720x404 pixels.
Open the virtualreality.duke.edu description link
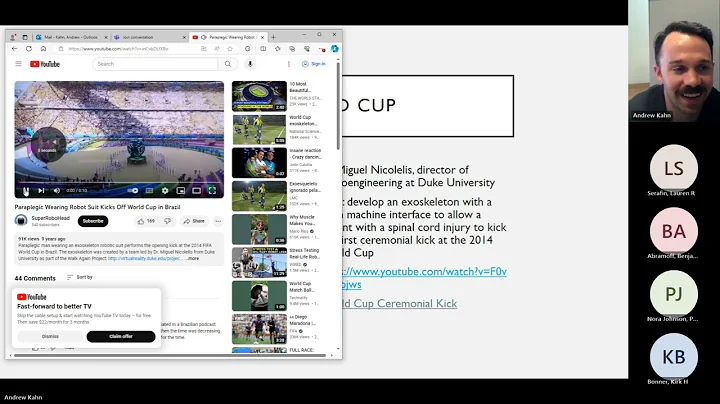coord(144,258)
